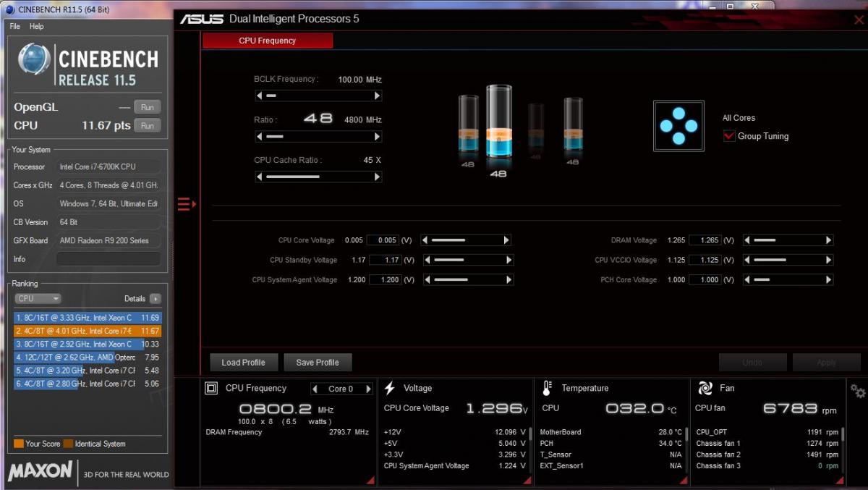This screenshot has width=868, height=490.
Task: Click the Temperature thermometer icon
Action: click(547, 388)
